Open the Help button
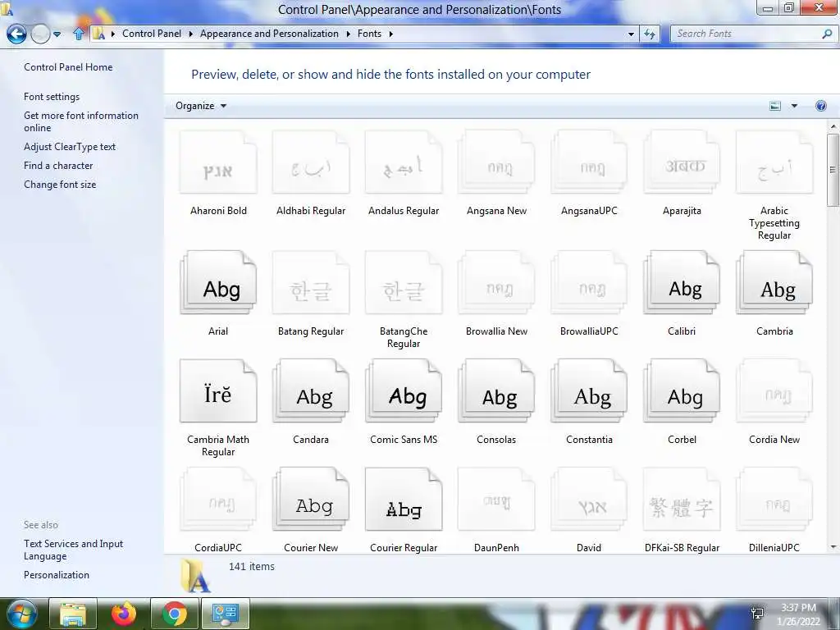The image size is (840, 630). [x=820, y=106]
